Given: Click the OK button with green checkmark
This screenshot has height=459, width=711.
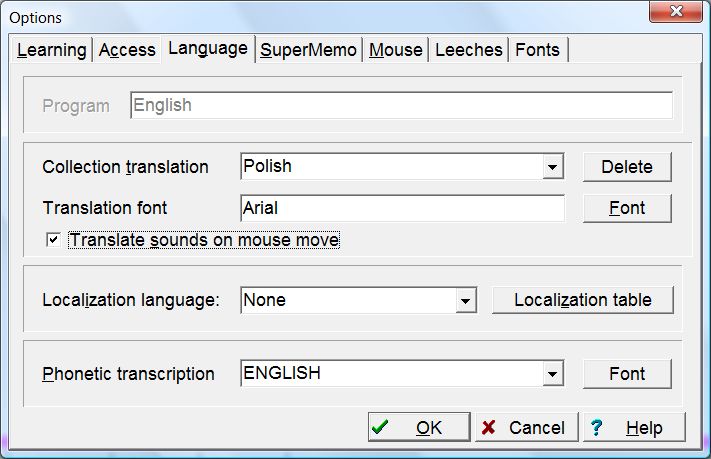Looking at the screenshot, I should pyautogui.click(x=418, y=427).
